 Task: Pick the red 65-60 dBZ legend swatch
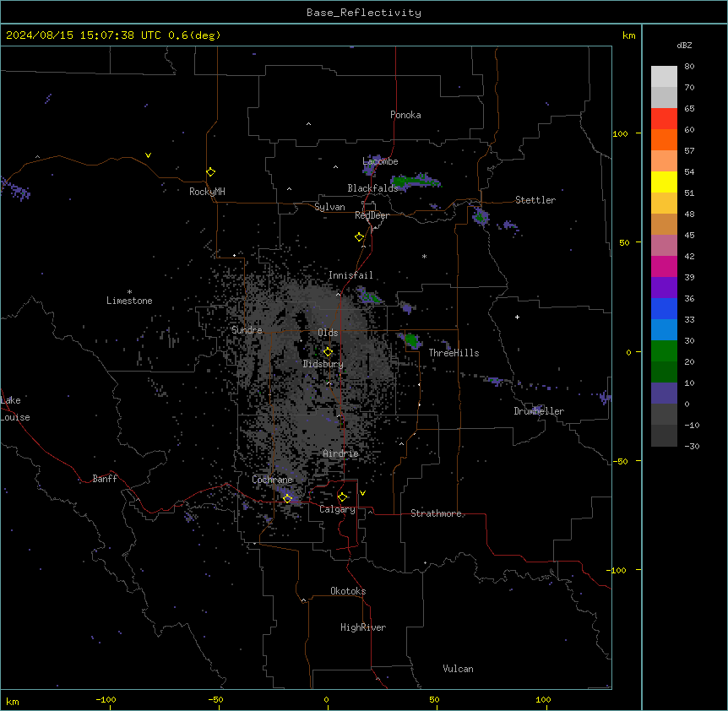coord(664,119)
